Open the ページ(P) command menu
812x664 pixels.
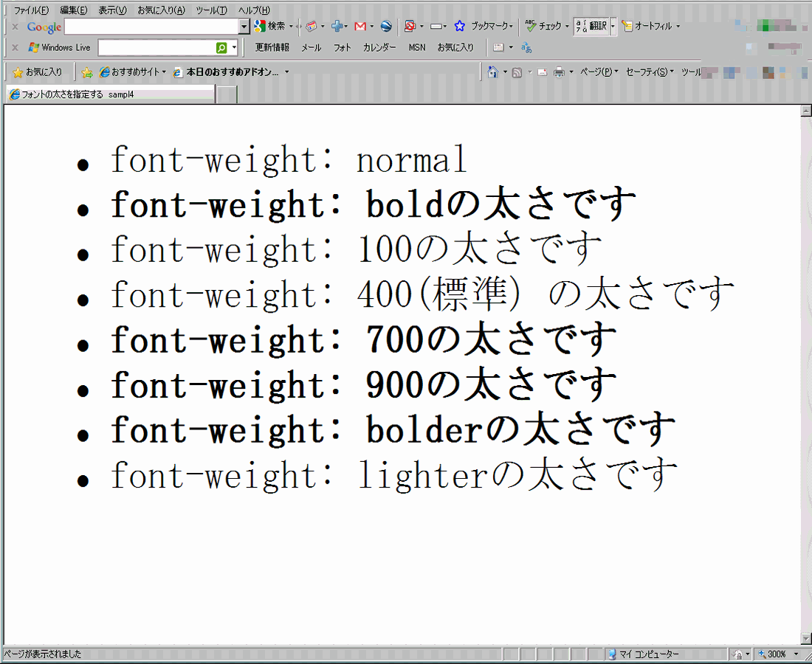tap(599, 72)
